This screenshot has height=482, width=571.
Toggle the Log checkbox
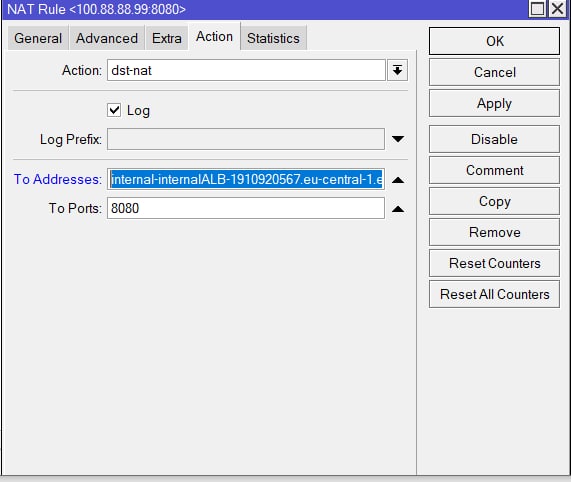point(114,110)
